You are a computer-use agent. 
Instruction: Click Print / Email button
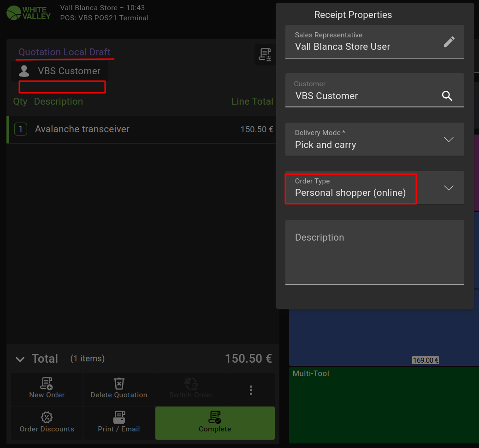click(x=119, y=423)
